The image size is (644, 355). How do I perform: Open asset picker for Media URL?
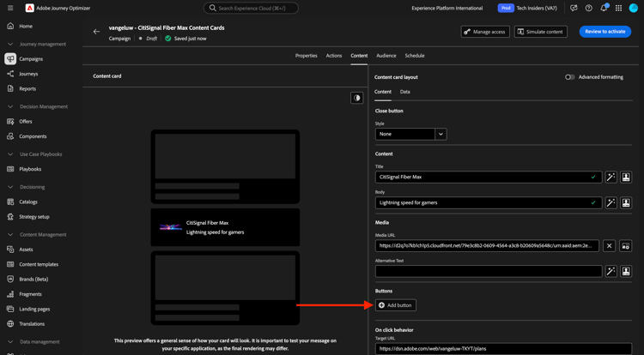click(x=625, y=246)
